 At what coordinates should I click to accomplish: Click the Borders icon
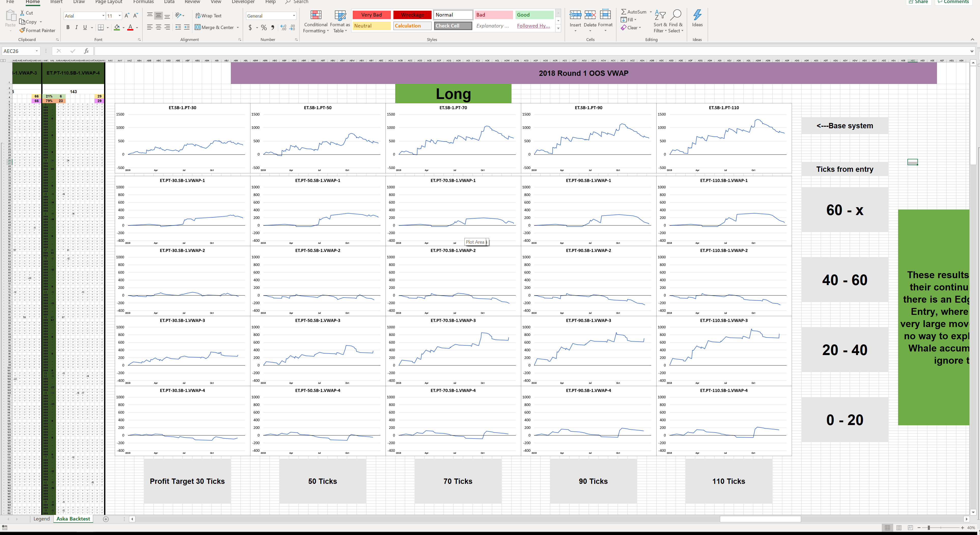(x=101, y=27)
